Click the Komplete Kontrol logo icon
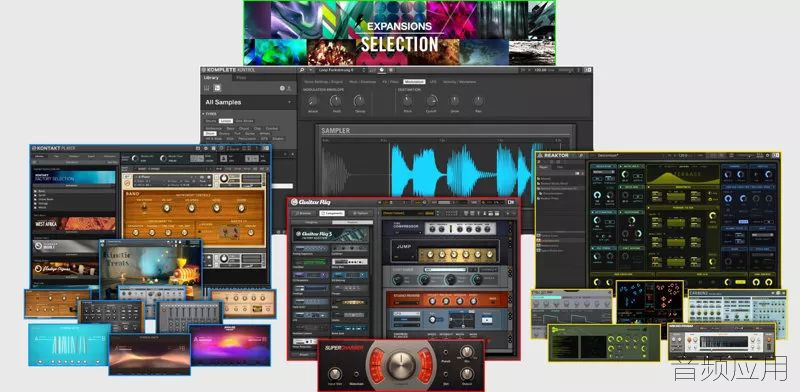 [x=204, y=69]
